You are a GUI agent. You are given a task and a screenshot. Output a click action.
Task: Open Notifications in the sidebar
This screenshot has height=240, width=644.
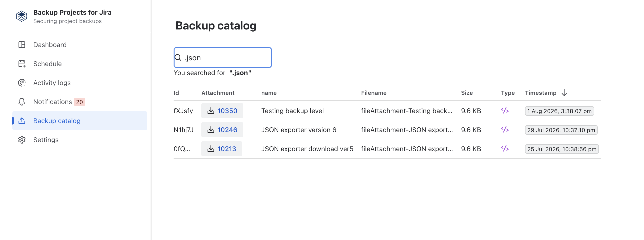coord(80,102)
